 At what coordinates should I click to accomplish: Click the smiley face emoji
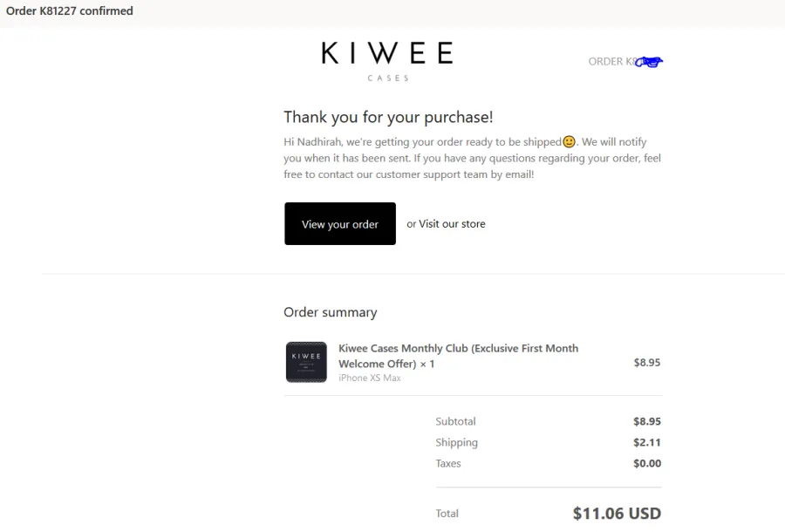569,141
